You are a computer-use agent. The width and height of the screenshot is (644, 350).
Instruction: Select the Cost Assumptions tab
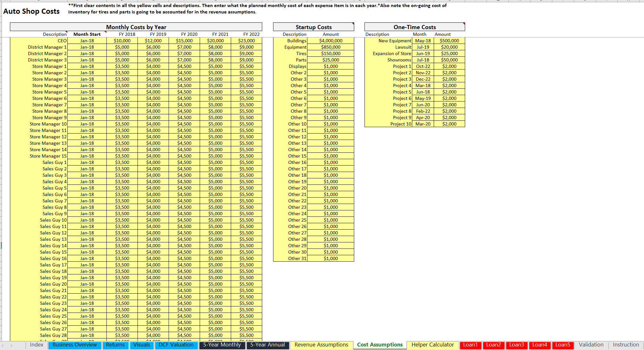point(380,345)
